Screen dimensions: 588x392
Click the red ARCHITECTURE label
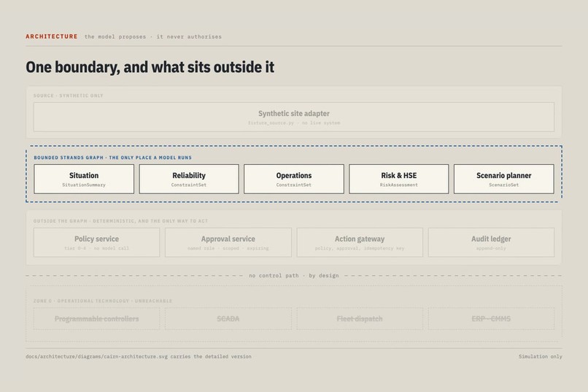[52, 36]
